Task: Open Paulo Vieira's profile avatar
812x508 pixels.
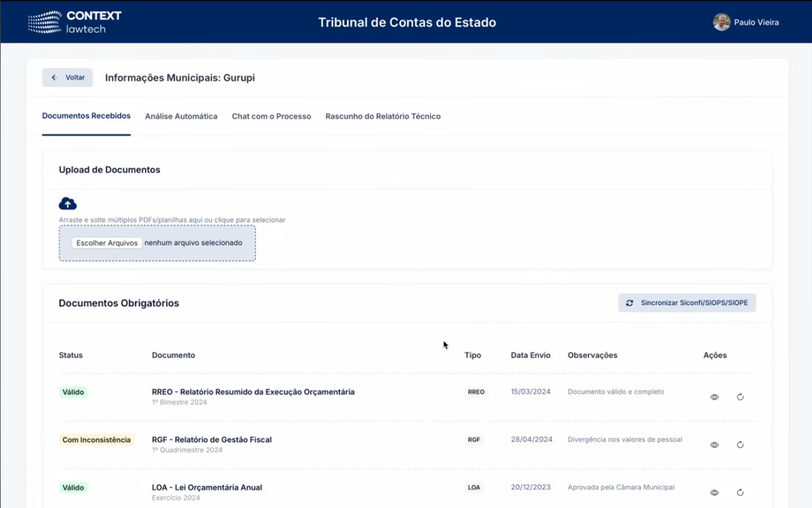Action: [722, 21]
